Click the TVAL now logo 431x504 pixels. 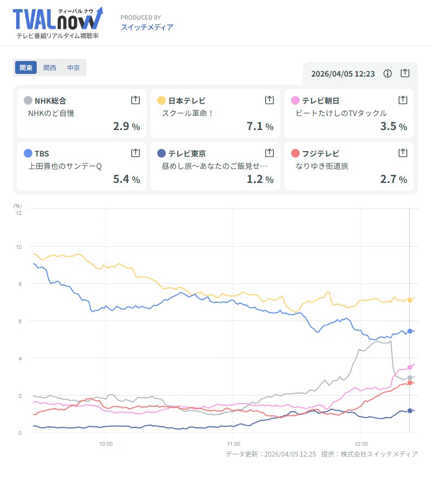(57, 19)
